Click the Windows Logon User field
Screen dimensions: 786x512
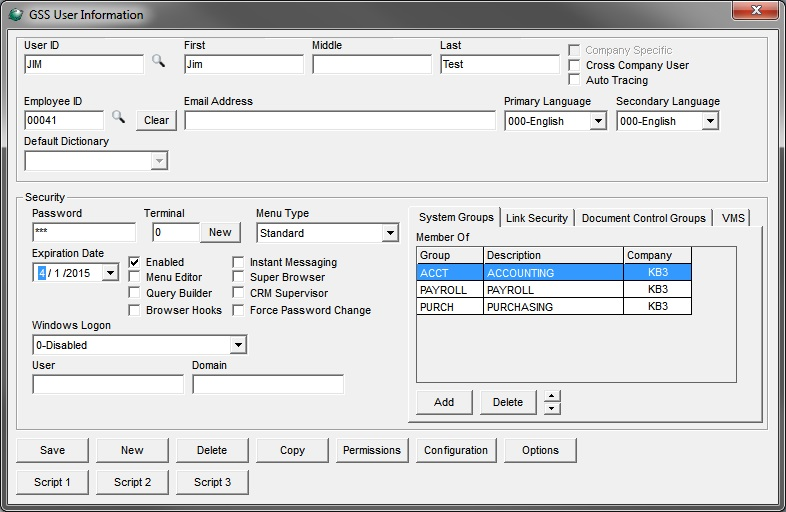[108, 384]
